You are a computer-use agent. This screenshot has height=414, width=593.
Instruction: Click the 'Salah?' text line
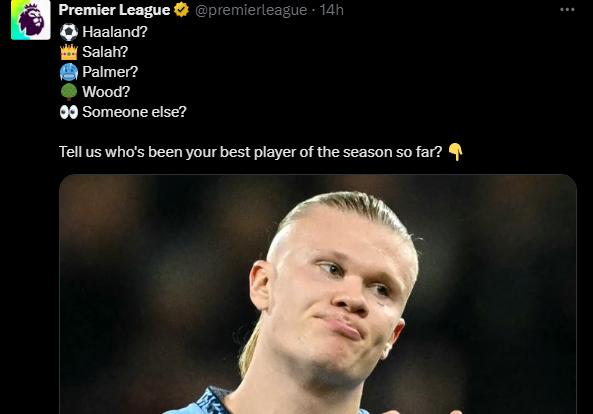click(x=105, y=52)
